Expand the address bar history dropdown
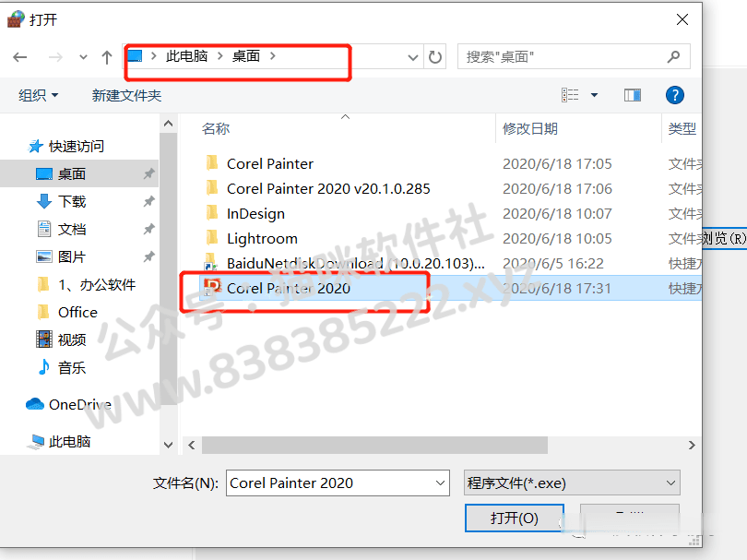 (412, 58)
